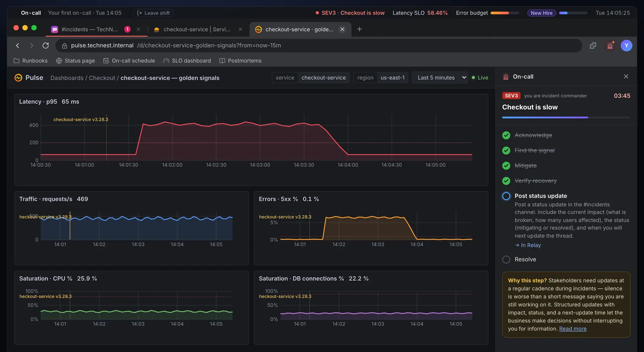Open the SLO dashboard bookmark
This screenshot has height=352, width=644.
tap(187, 61)
